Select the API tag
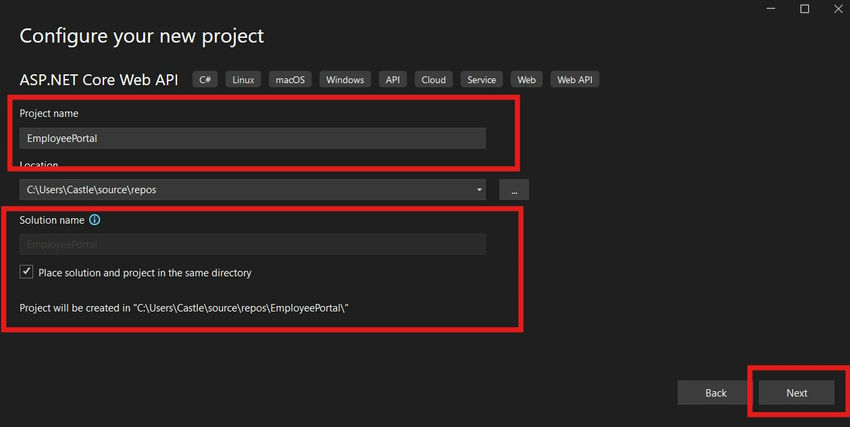 tap(393, 80)
